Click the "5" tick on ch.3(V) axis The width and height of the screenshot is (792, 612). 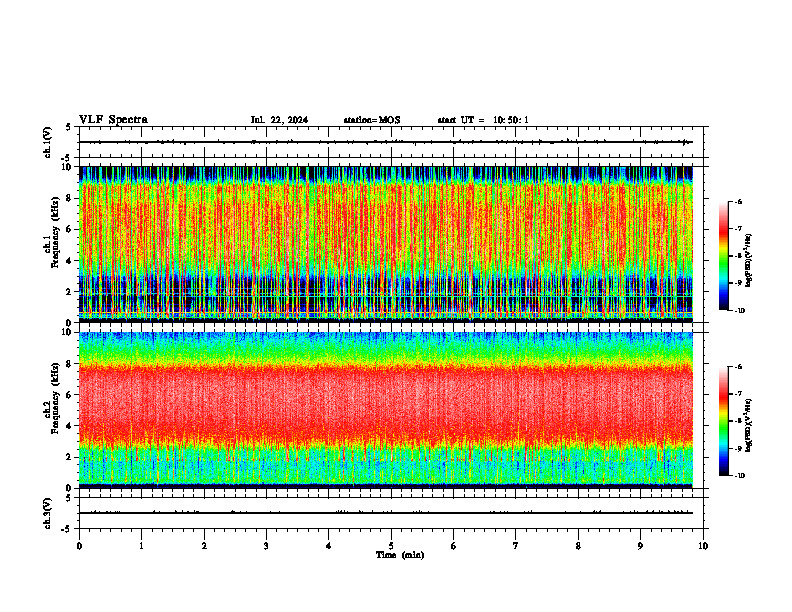click(x=69, y=498)
